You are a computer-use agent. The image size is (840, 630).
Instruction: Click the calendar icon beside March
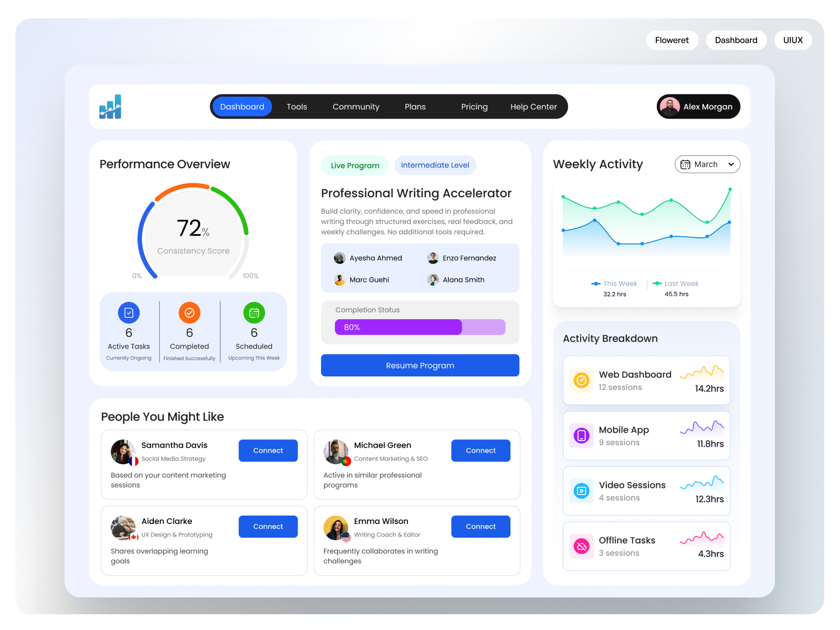685,164
